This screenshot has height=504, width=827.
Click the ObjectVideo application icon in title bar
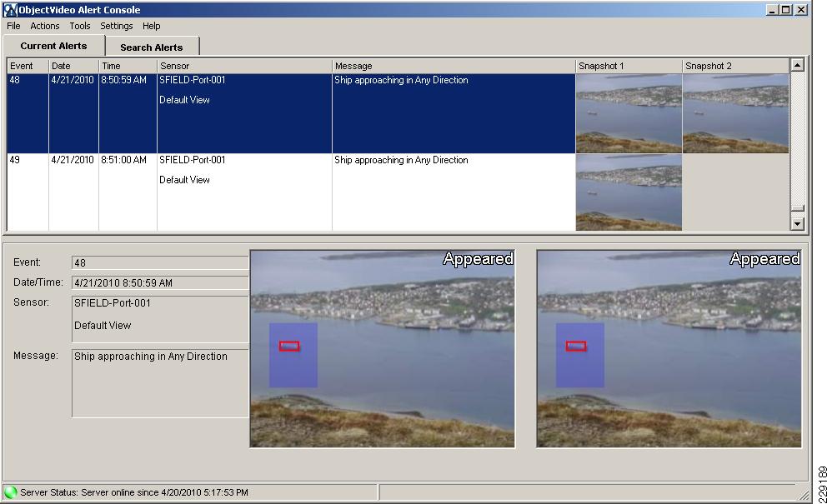tap(10, 9)
